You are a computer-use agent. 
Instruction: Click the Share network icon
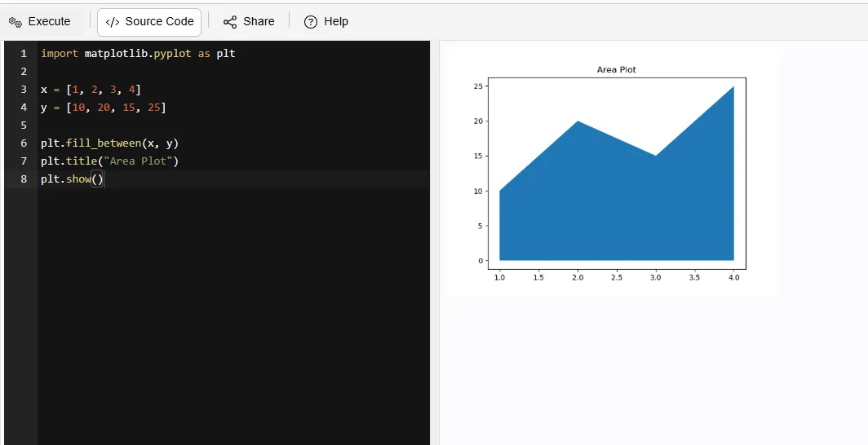(230, 21)
